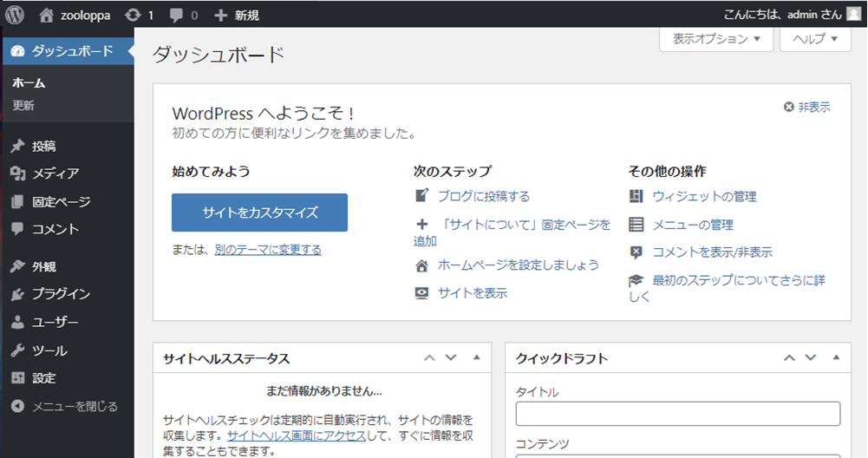
Task: Open 固定ページ menu label
Action: 61,201
